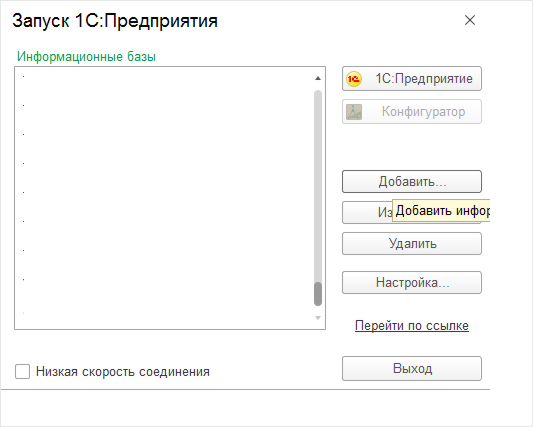
Task: Enable Низкая скорость соединения checkbox
Action: (x=22, y=372)
